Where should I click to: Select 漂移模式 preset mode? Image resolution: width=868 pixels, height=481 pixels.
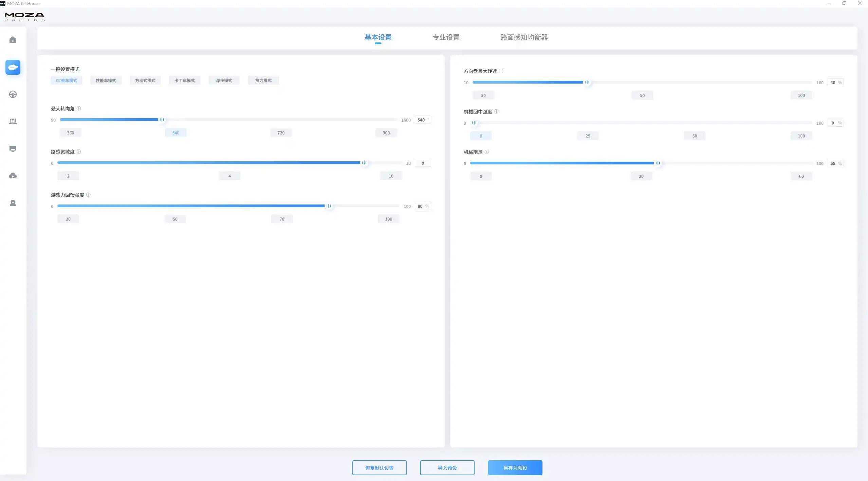pyautogui.click(x=224, y=81)
